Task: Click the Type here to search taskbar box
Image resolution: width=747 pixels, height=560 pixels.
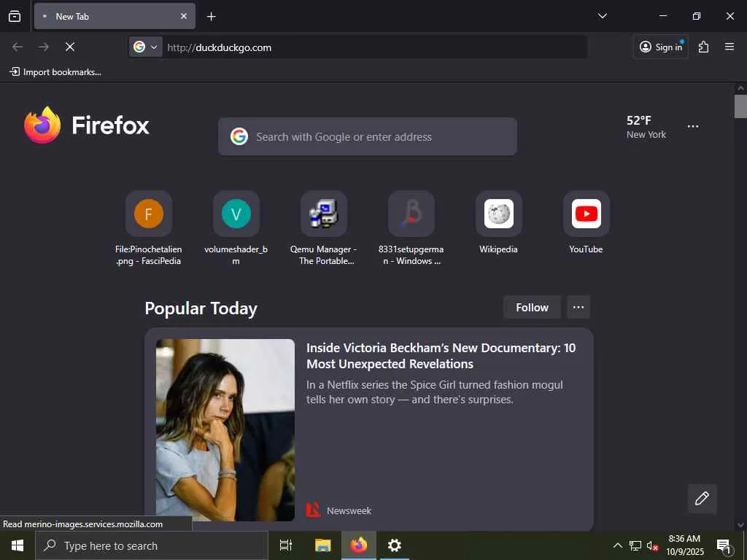Action: tap(152, 545)
